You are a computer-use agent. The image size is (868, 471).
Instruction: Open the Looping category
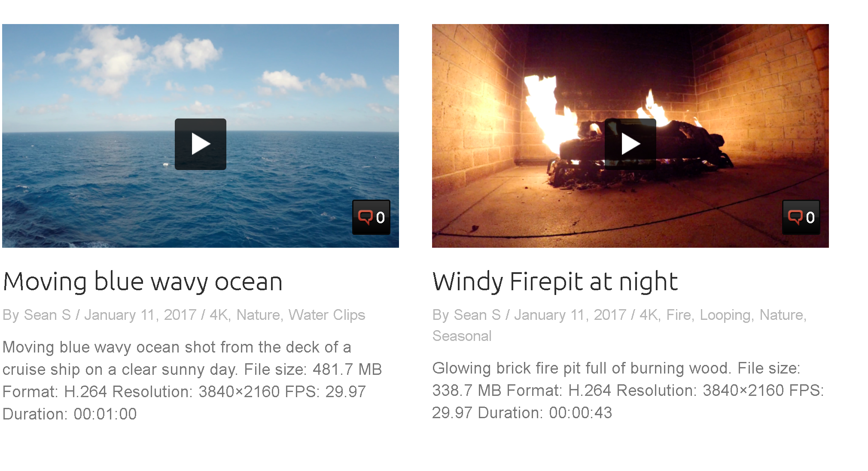[x=725, y=316]
